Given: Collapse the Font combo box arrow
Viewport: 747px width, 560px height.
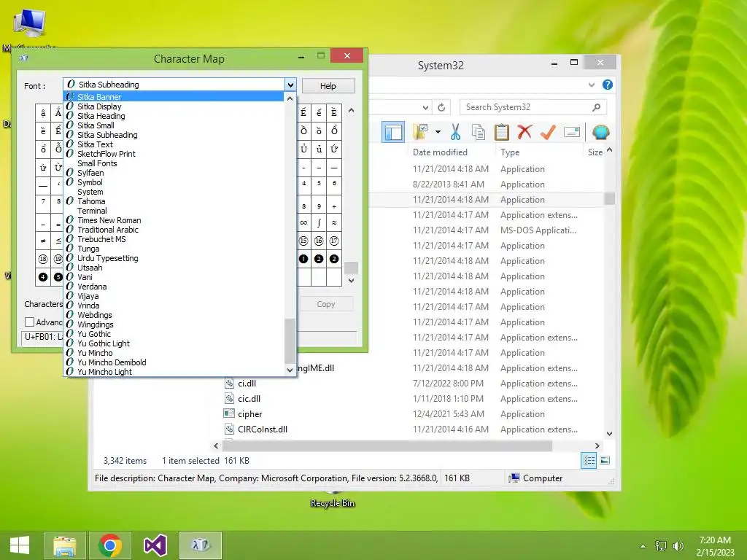Looking at the screenshot, I should (x=290, y=85).
